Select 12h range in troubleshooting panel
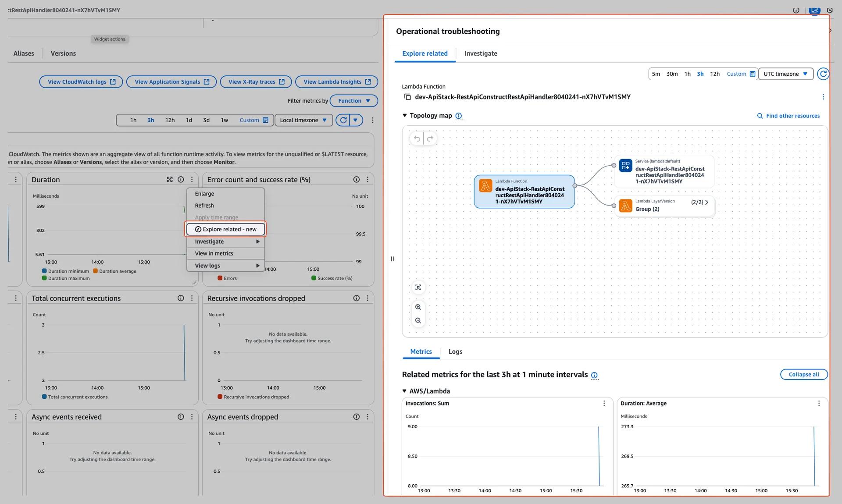This screenshot has height=504, width=842. coord(715,74)
